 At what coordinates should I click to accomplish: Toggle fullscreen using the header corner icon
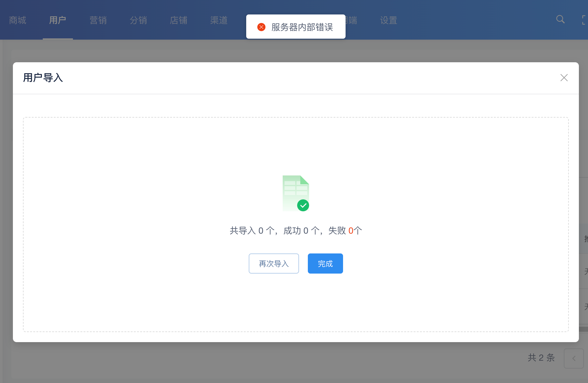coord(584,20)
